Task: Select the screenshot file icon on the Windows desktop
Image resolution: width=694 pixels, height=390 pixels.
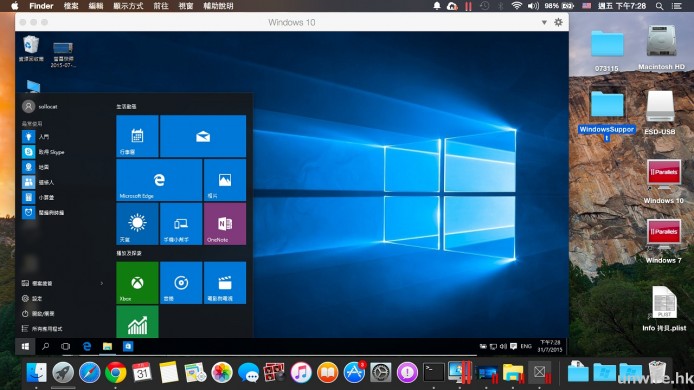Action: pos(63,54)
